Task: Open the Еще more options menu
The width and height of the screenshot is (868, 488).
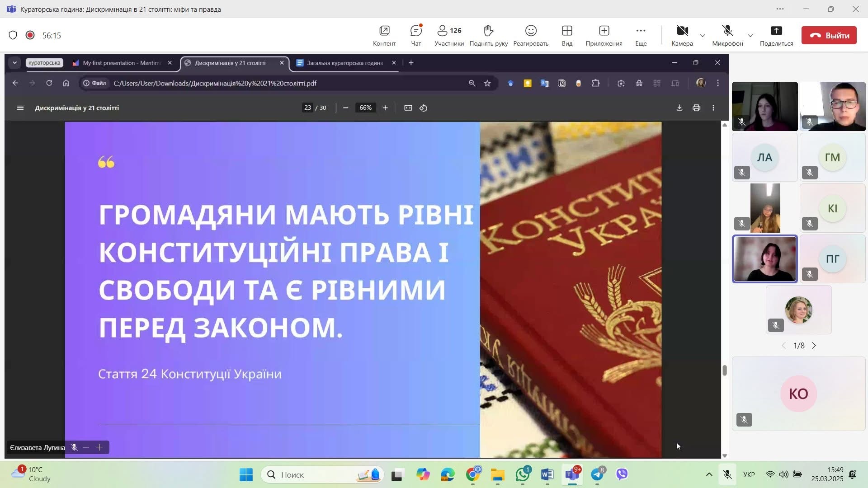Action: point(641,35)
